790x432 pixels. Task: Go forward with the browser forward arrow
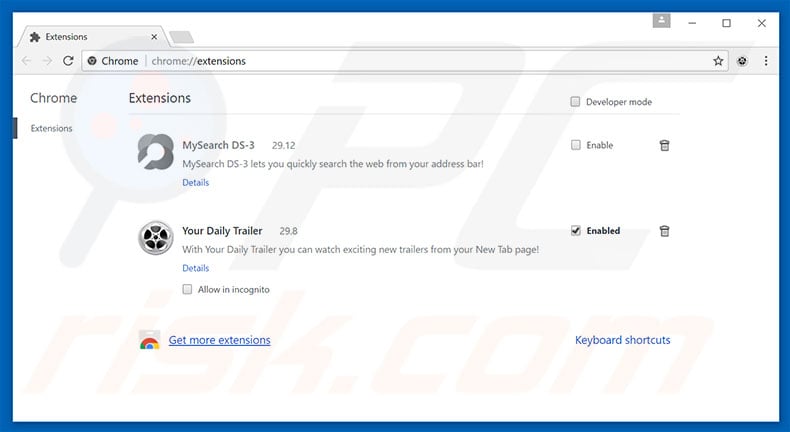(x=47, y=61)
